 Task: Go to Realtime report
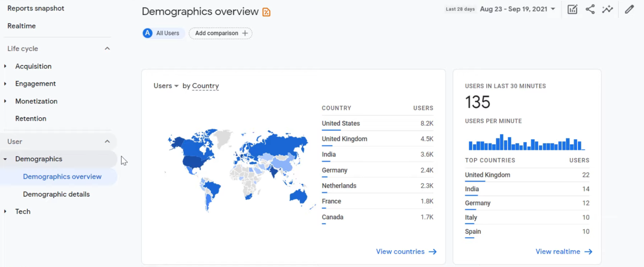pos(22,26)
